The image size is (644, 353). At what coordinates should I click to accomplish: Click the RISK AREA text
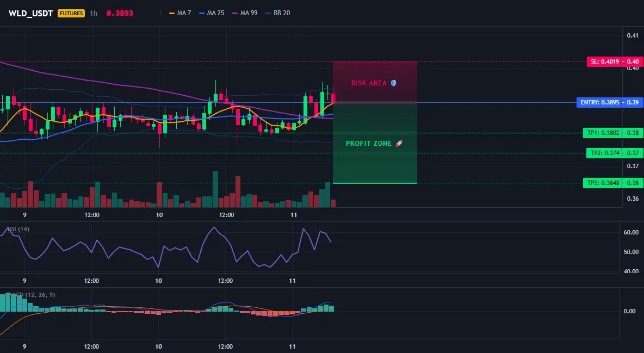point(369,83)
